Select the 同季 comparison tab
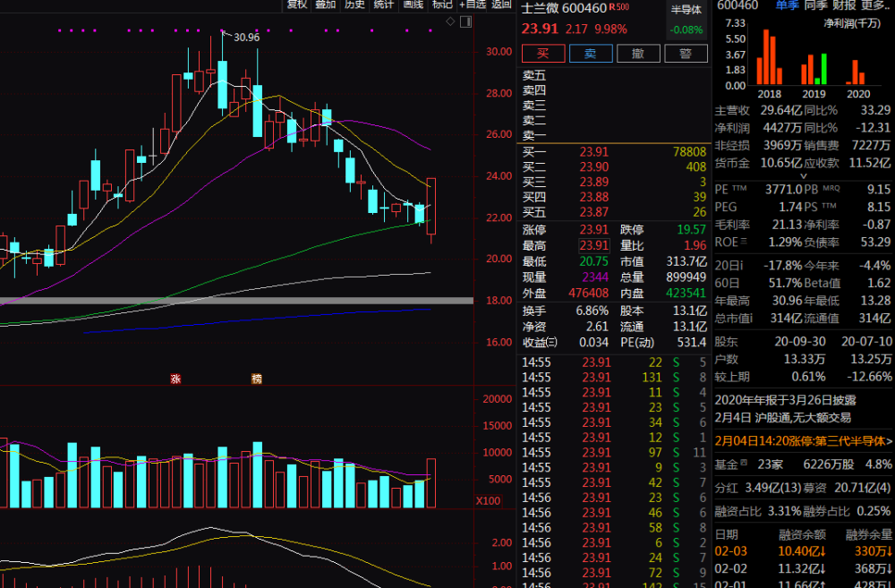This screenshot has height=588, width=895. click(815, 7)
